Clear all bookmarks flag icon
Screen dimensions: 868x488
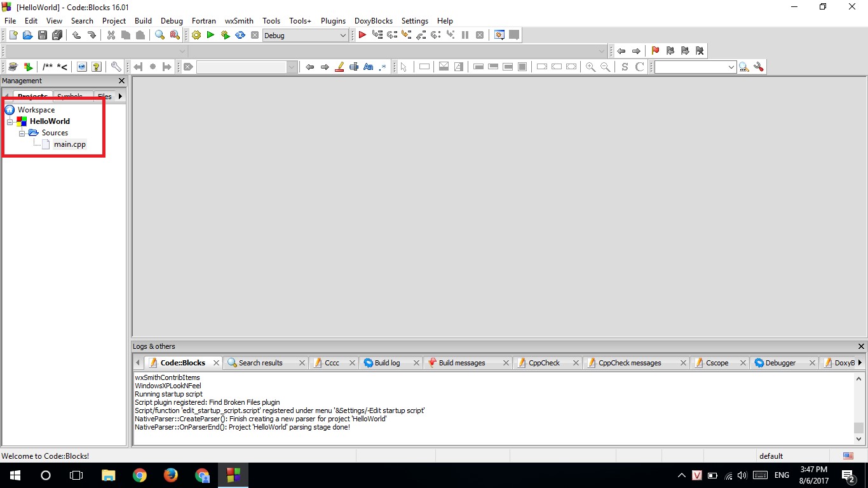[x=700, y=51]
